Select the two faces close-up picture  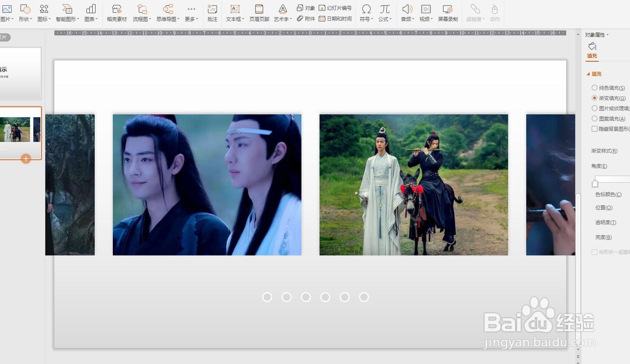point(207,185)
